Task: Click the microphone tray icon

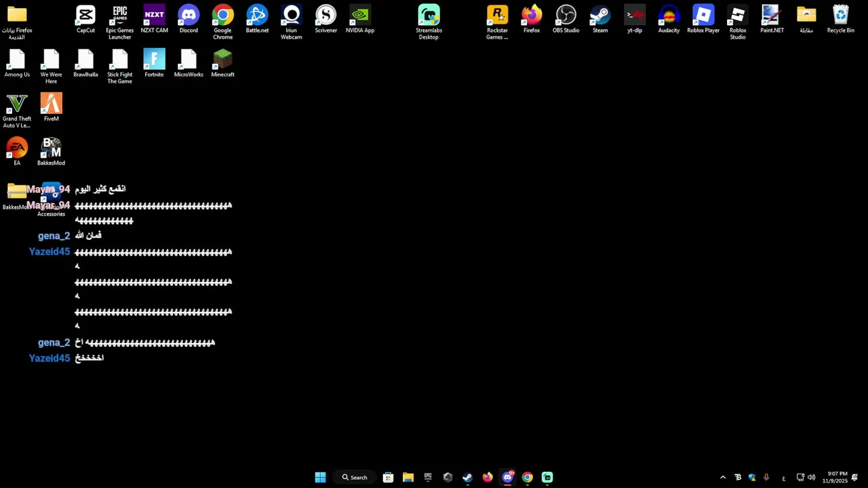Action: point(766,477)
